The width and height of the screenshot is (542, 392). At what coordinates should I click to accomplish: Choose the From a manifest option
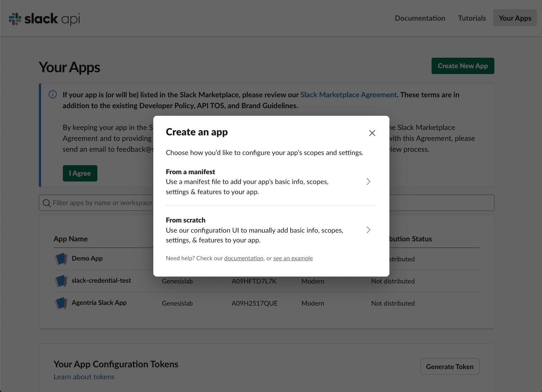(271, 181)
